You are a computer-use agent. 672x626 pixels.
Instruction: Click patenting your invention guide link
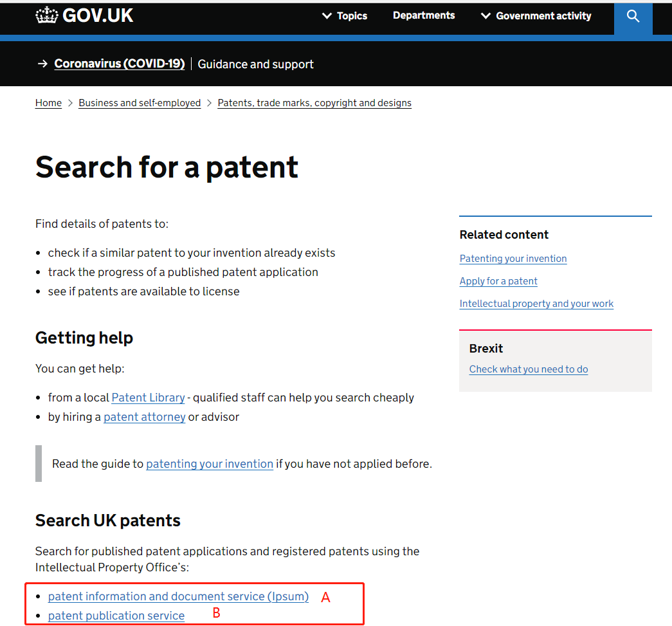pos(210,464)
